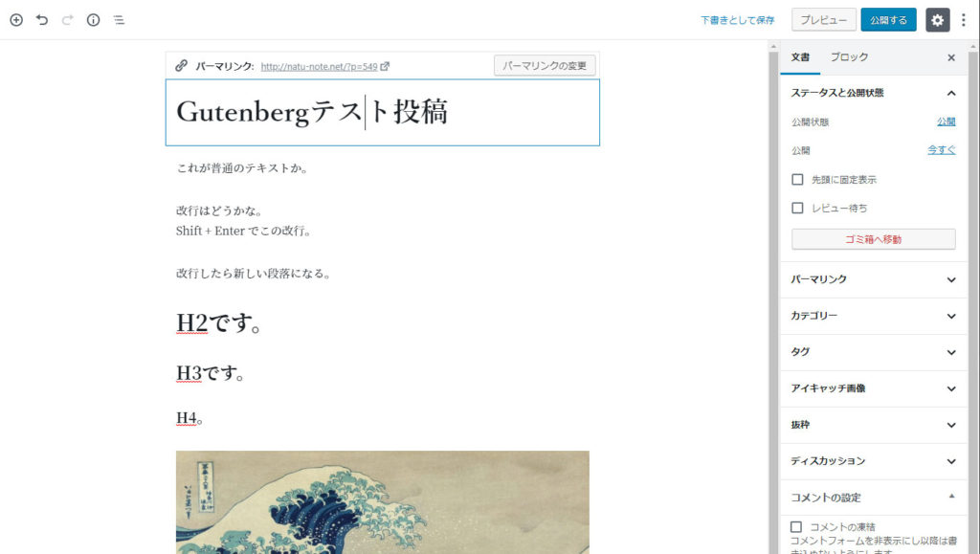This screenshot has height=554, width=980.
Task: Undo the last edit
Action: (42, 20)
